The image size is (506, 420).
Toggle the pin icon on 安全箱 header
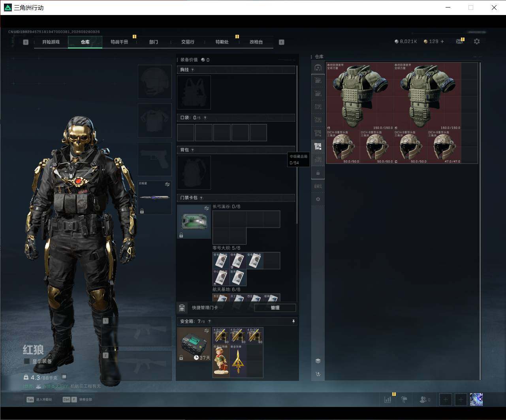(293, 322)
